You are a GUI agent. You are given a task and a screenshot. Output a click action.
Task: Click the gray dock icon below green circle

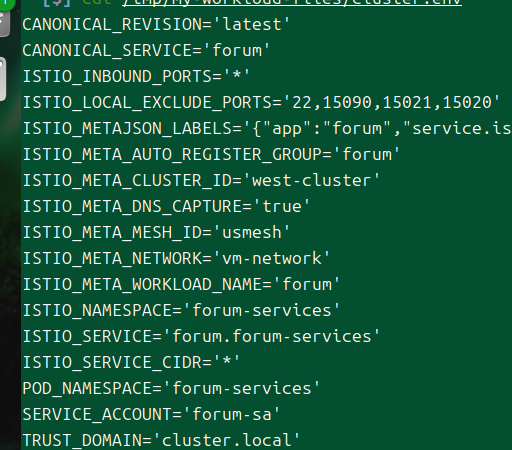point(4,24)
